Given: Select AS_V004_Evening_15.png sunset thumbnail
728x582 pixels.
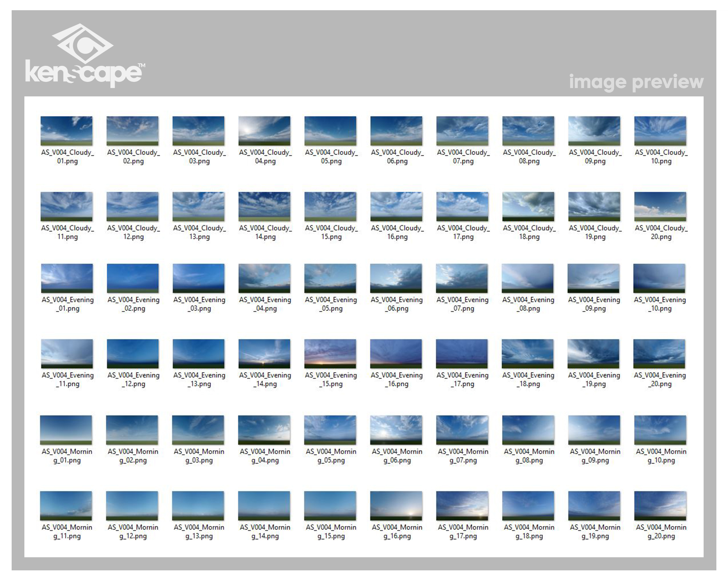Looking at the screenshot, I should coord(330,354).
